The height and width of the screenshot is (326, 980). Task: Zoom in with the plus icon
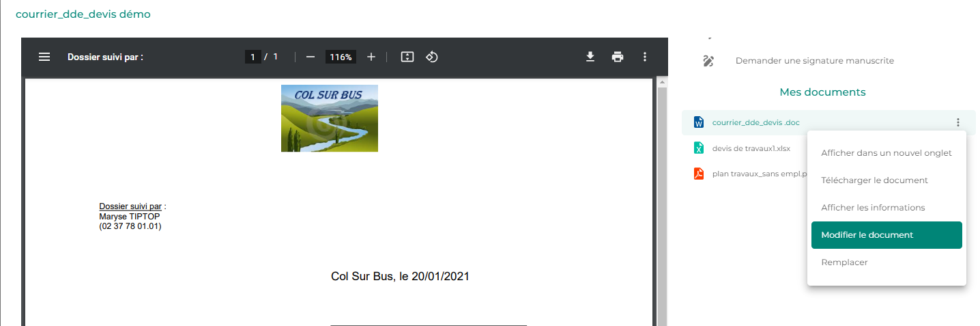pyautogui.click(x=371, y=57)
